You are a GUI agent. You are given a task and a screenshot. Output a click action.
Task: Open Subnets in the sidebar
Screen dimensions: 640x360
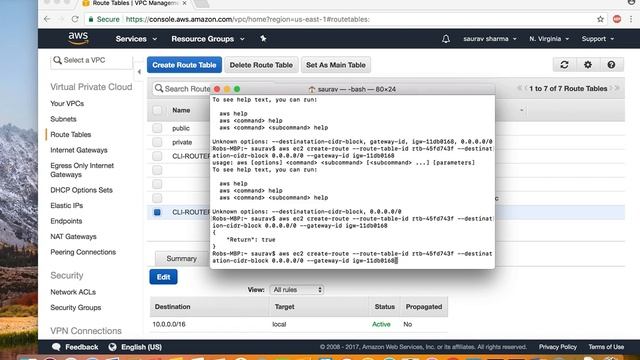click(63, 119)
